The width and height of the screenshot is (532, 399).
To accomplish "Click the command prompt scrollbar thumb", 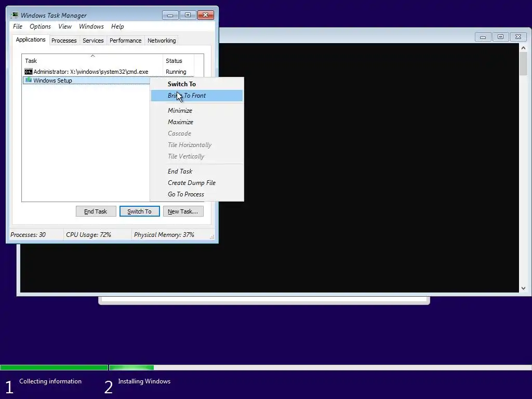I will coord(523,64).
